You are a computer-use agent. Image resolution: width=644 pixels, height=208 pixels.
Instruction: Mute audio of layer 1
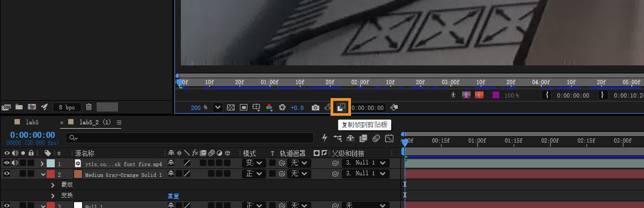[14, 163]
